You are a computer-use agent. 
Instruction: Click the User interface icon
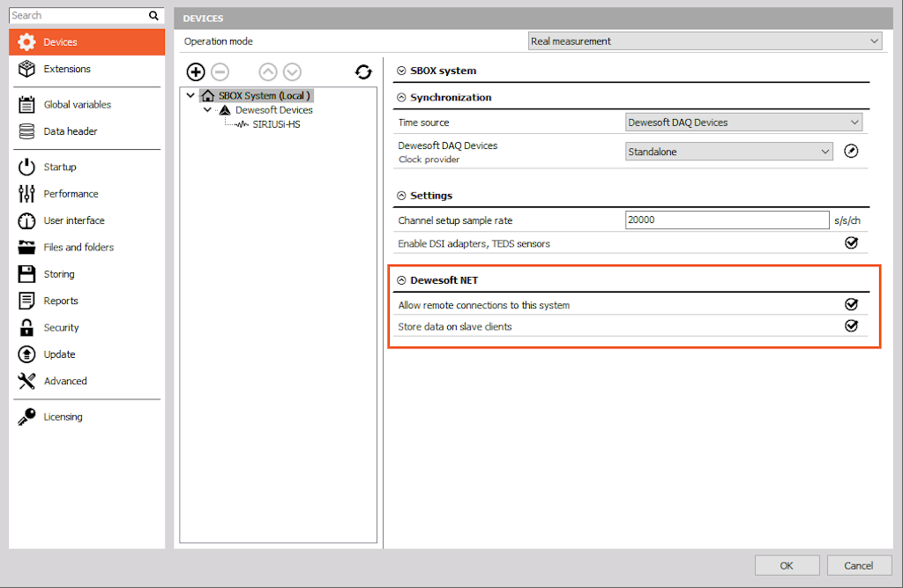(x=26, y=220)
